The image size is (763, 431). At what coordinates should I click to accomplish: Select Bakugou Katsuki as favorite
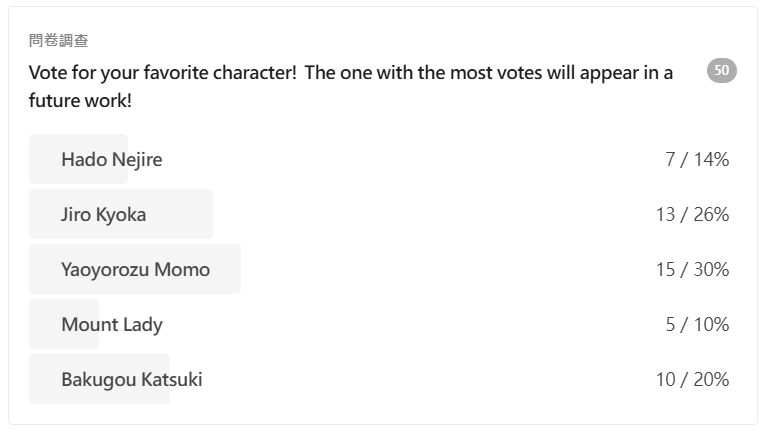pos(131,380)
